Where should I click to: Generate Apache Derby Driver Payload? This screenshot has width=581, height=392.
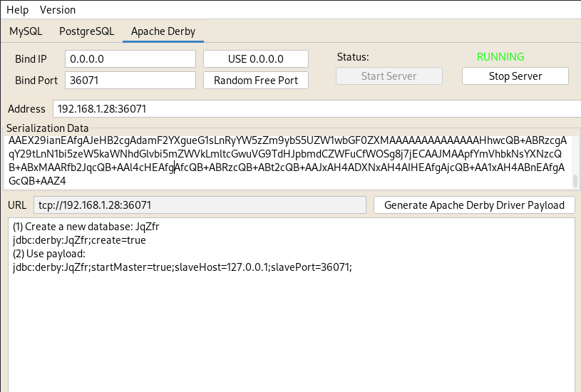pos(474,205)
